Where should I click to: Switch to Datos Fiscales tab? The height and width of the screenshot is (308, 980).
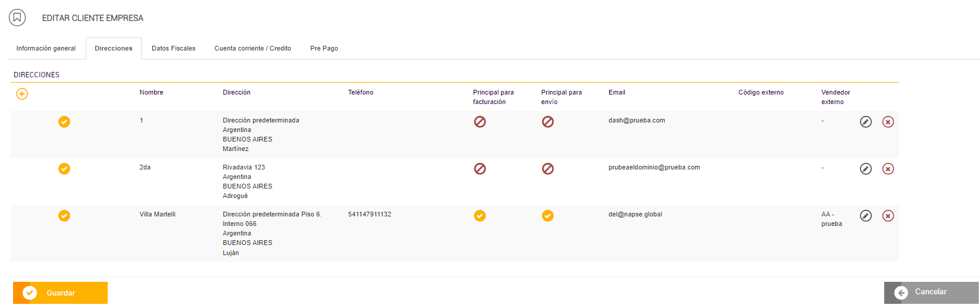tap(173, 48)
